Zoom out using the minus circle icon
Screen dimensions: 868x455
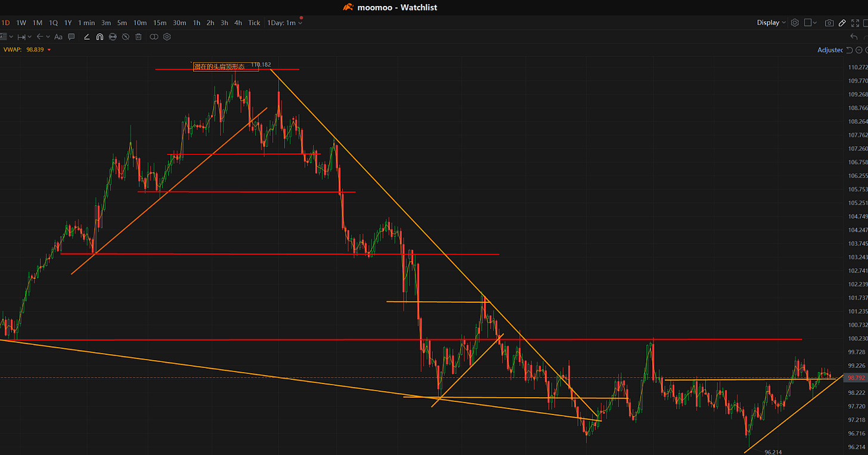[x=859, y=50]
